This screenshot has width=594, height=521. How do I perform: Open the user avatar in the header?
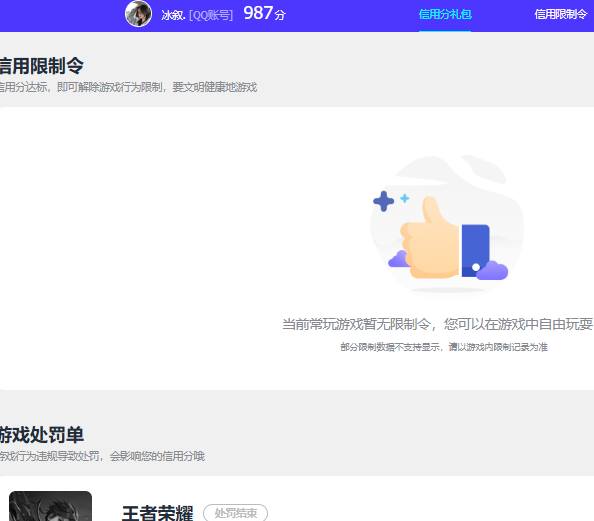pos(138,14)
